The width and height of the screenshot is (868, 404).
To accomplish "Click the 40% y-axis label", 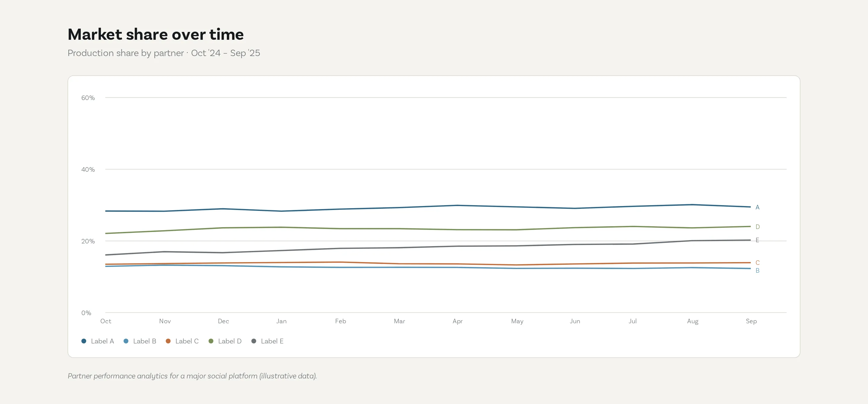I will tap(88, 170).
